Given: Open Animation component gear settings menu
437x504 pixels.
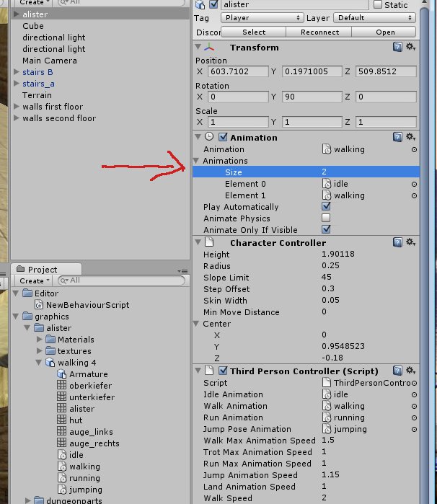Looking at the screenshot, I should click(x=410, y=137).
